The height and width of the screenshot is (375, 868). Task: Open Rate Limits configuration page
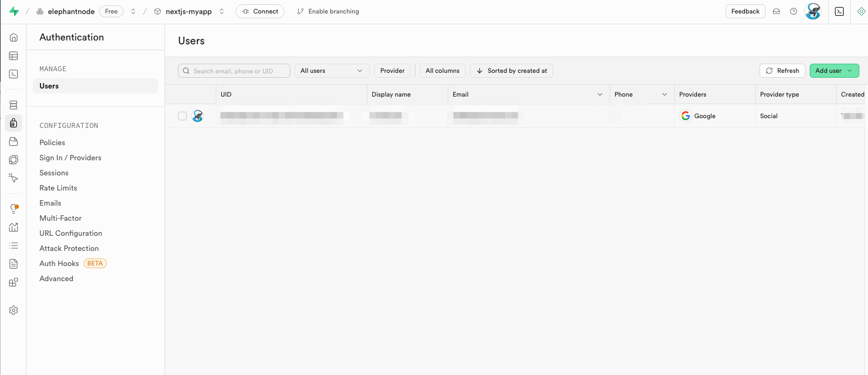coord(58,188)
